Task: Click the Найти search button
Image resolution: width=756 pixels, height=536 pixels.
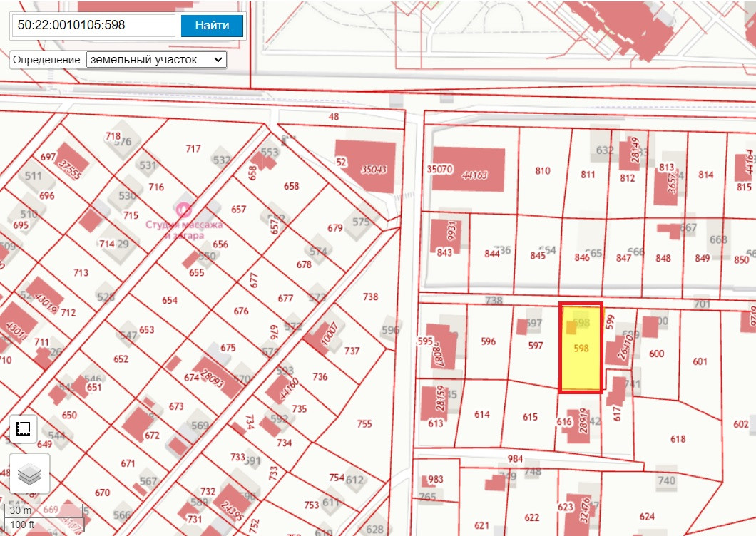Action: coord(212,26)
